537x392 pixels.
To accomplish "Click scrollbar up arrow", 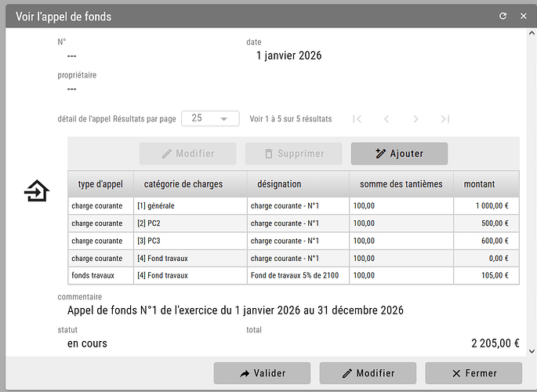I will (x=532, y=33).
